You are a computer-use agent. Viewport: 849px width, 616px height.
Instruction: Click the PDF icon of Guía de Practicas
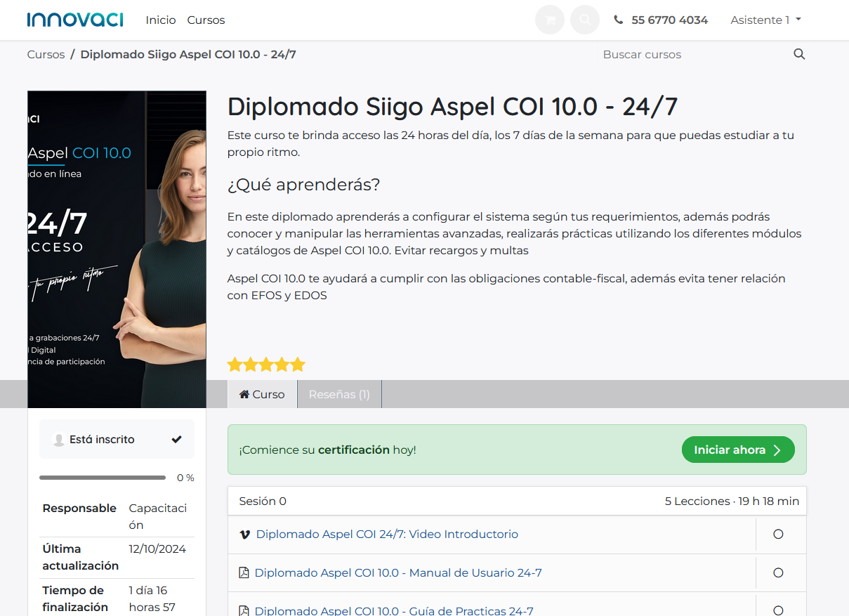[x=244, y=610]
